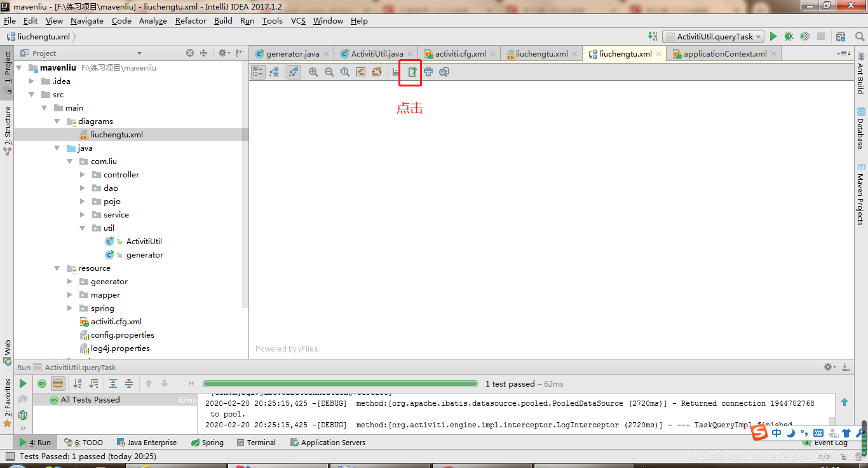Click the Print Preview icon
The width and height of the screenshot is (868, 468).
point(444,72)
